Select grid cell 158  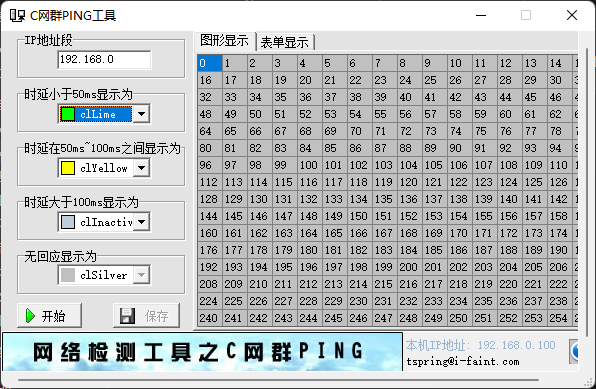[560, 216]
